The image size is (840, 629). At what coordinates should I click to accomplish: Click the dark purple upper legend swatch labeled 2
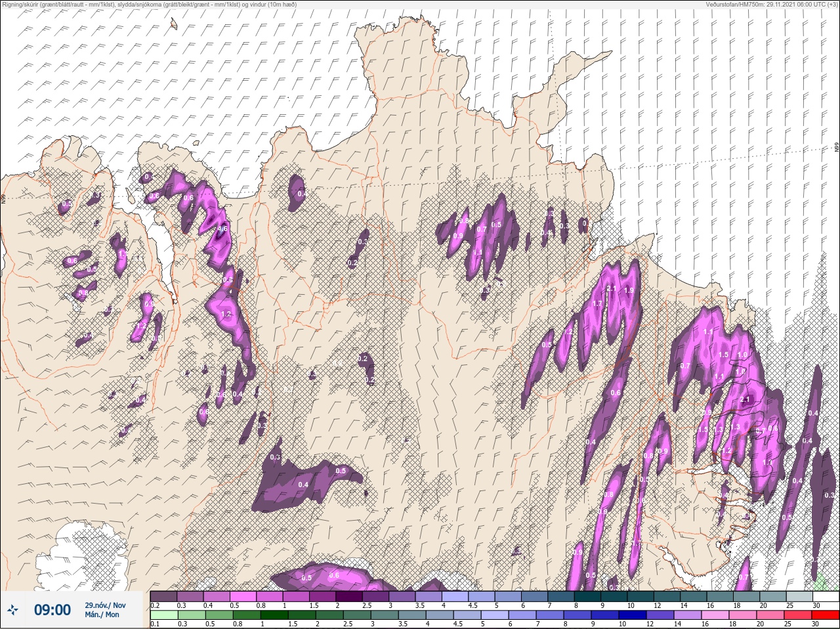pos(349,596)
